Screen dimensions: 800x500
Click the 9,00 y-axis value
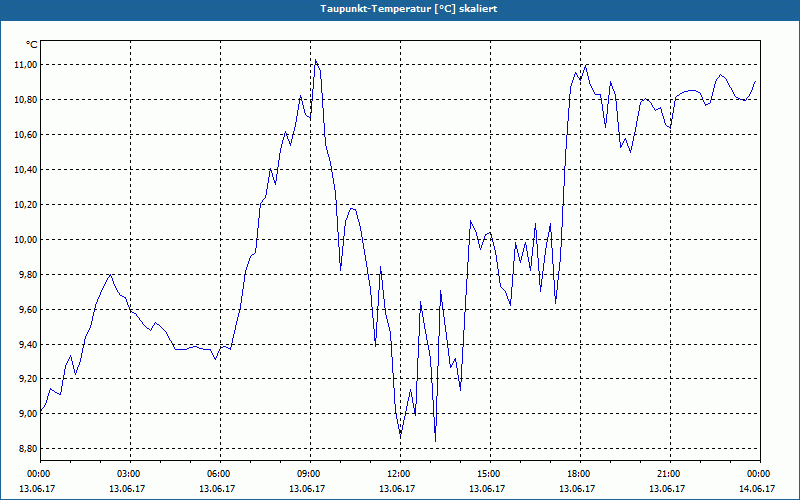[28, 414]
